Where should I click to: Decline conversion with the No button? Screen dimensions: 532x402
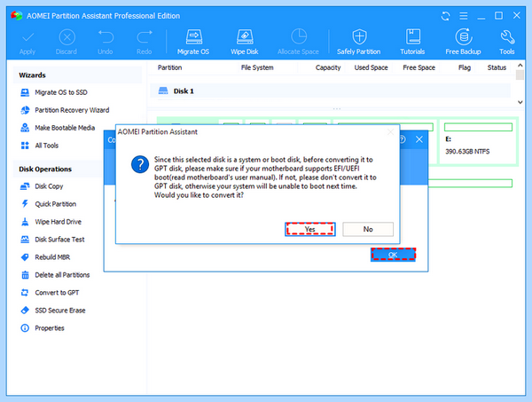point(368,229)
